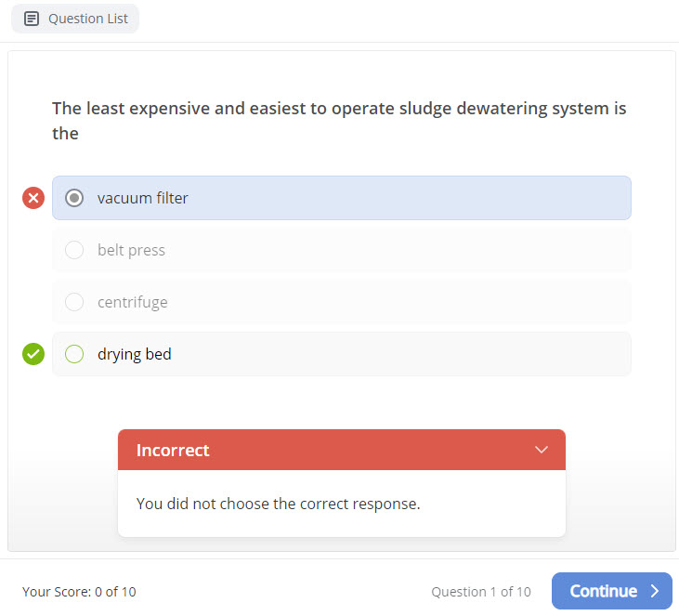Click the red Incorrect header title
679x616 pixels.
(x=173, y=450)
